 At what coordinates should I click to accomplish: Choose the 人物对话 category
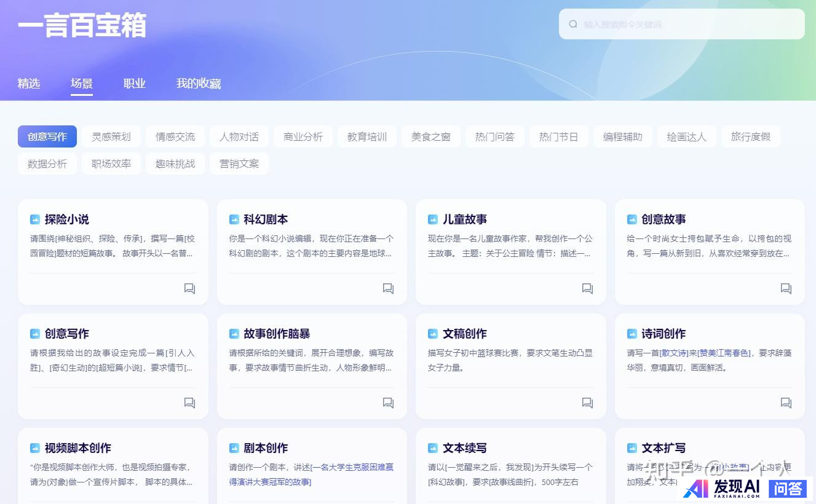pos(239,136)
